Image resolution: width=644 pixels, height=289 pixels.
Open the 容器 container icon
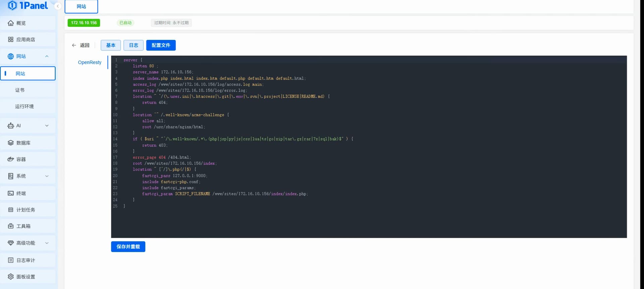(11, 159)
